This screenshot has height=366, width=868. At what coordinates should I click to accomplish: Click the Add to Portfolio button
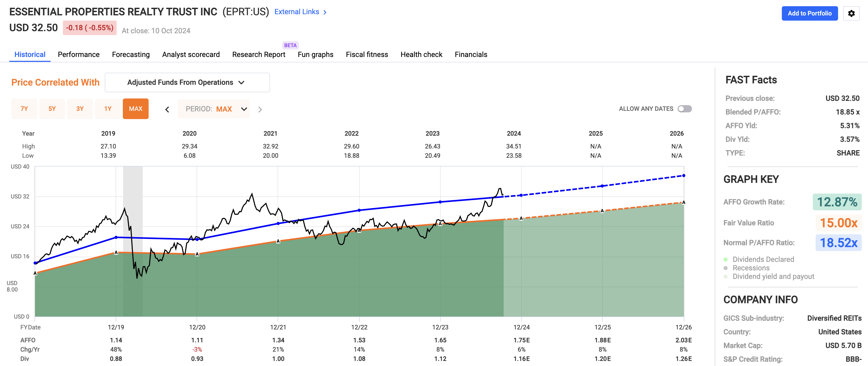[x=810, y=13]
